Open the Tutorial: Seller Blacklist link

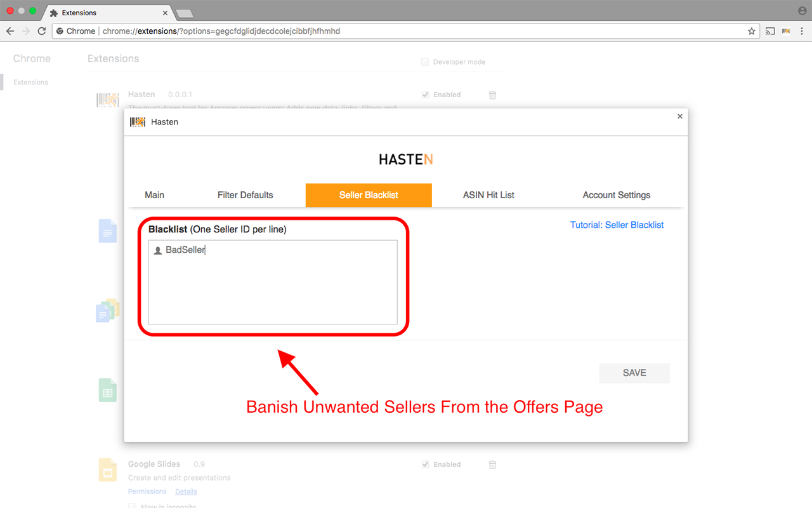click(617, 225)
